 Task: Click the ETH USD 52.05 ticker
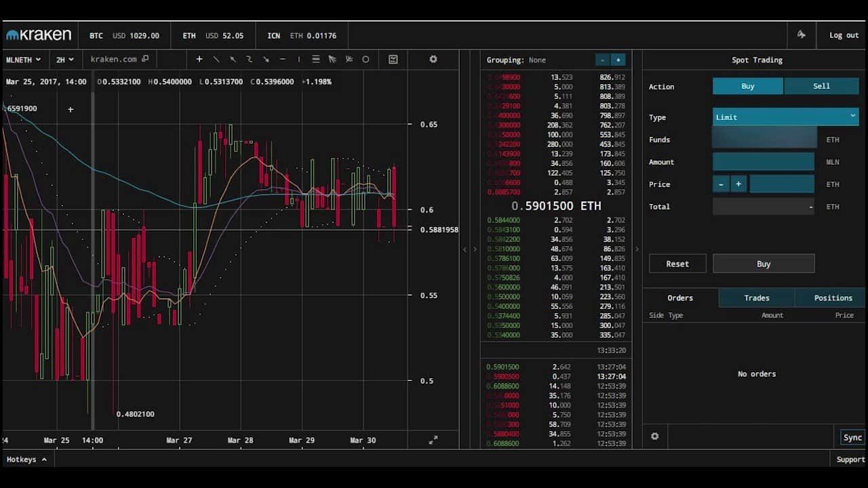point(213,35)
